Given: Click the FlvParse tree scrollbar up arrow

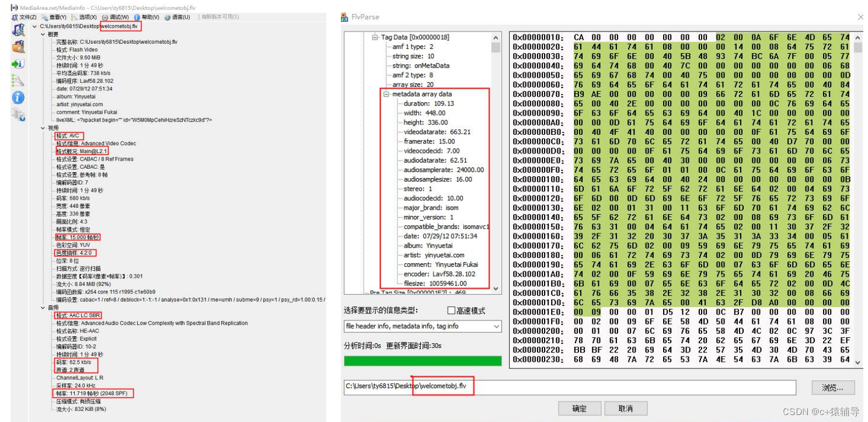Looking at the screenshot, I should click(496, 37).
